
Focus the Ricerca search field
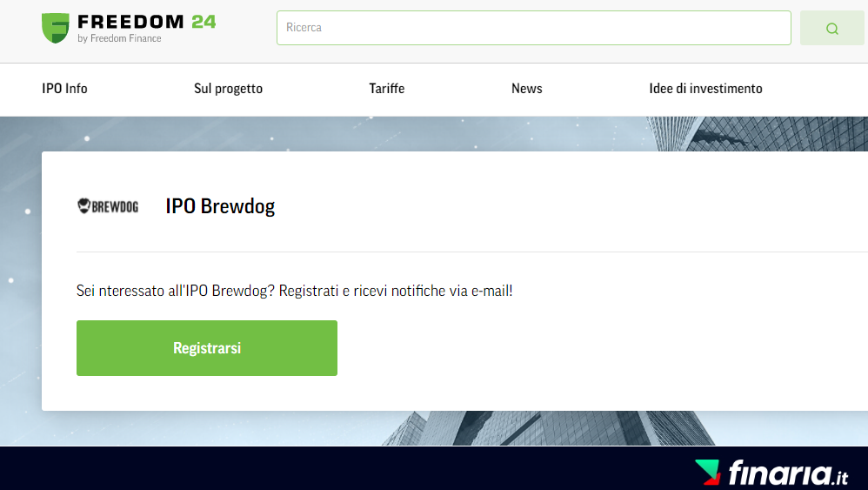point(534,28)
